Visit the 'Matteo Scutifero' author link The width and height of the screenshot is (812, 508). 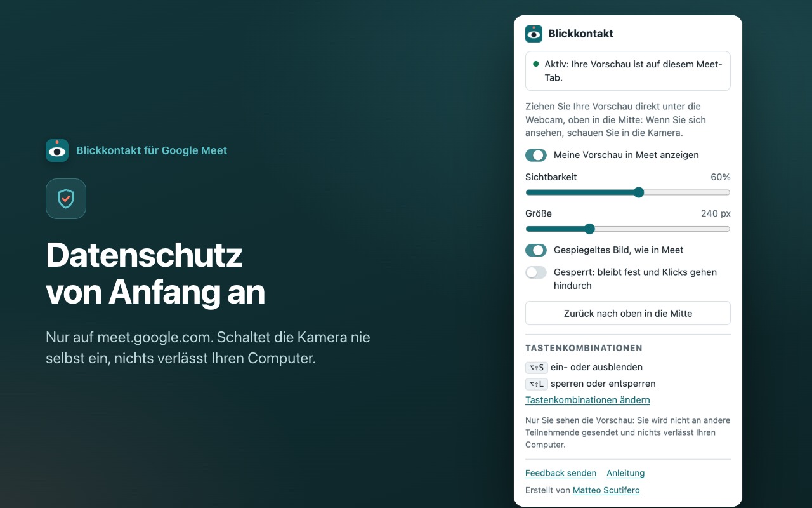click(x=606, y=490)
